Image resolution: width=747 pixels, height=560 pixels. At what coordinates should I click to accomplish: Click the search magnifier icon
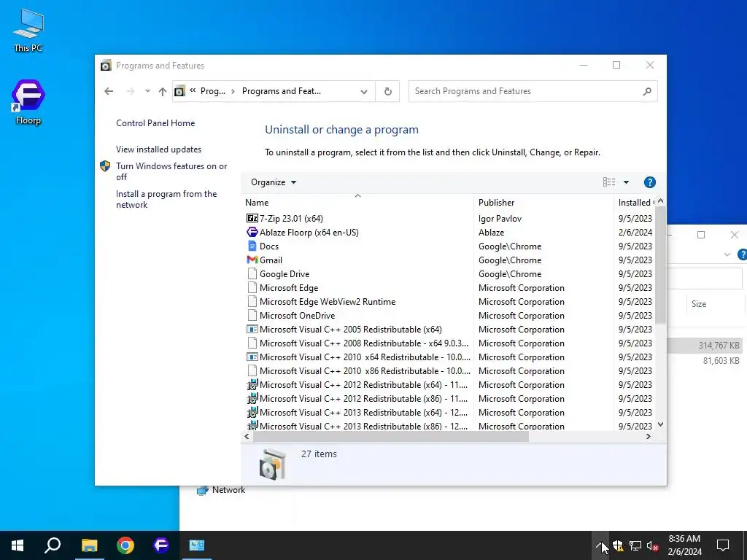point(647,91)
